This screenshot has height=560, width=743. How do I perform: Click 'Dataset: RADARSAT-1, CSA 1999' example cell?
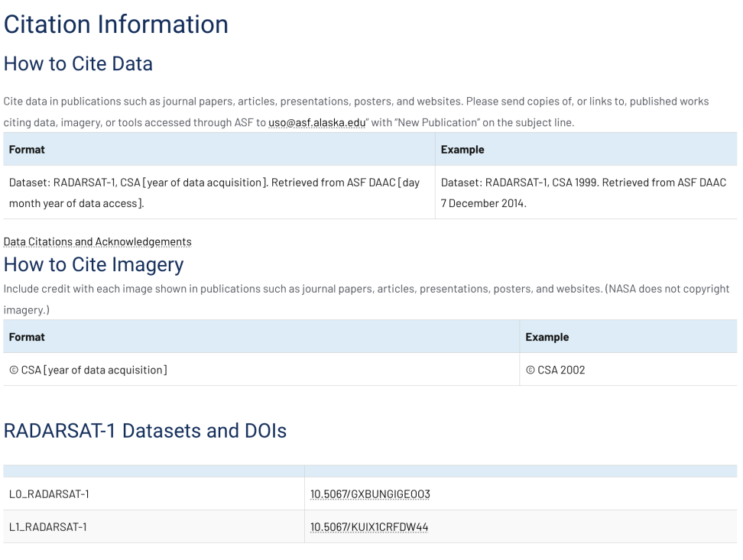[x=586, y=193]
